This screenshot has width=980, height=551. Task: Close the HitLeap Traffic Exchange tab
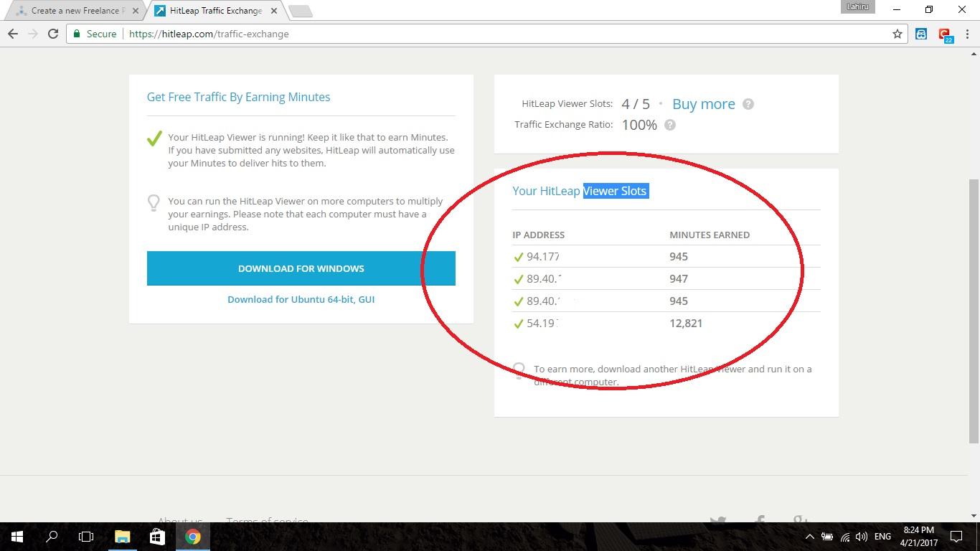tap(273, 11)
